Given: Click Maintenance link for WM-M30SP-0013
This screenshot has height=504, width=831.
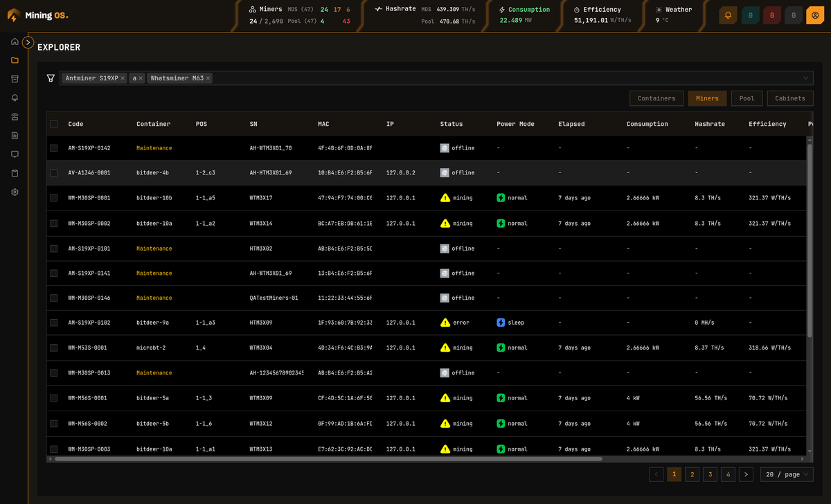Looking at the screenshot, I should coord(154,373).
